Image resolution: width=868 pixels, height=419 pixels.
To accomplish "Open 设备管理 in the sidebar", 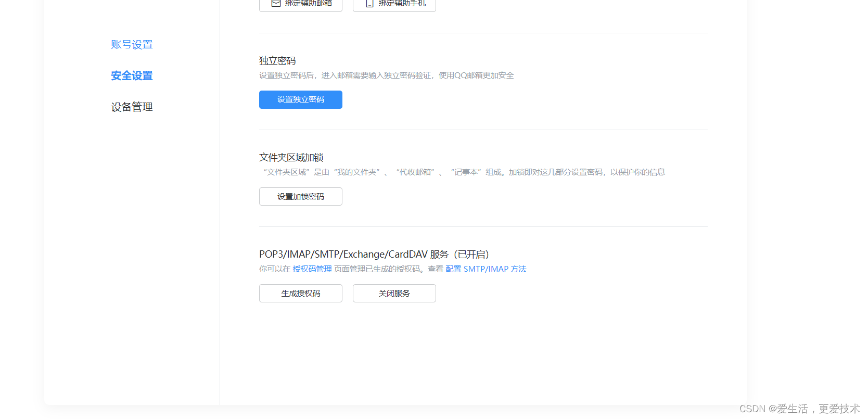I will tap(132, 107).
